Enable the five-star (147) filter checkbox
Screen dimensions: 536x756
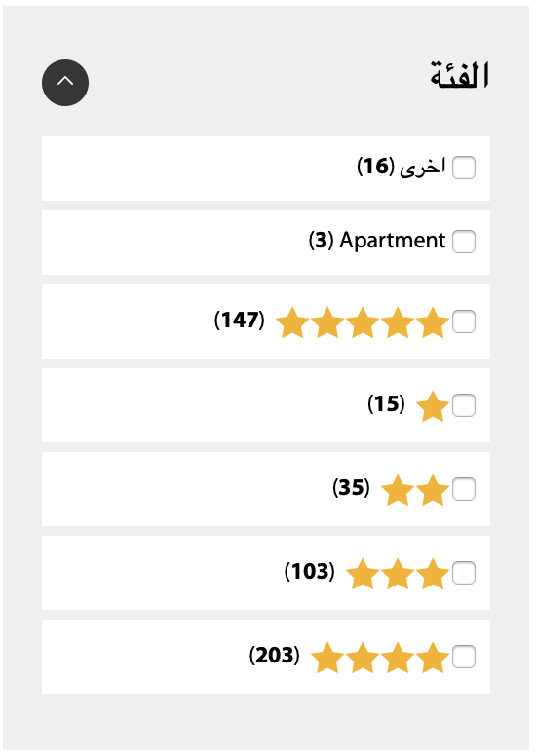pos(464,321)
